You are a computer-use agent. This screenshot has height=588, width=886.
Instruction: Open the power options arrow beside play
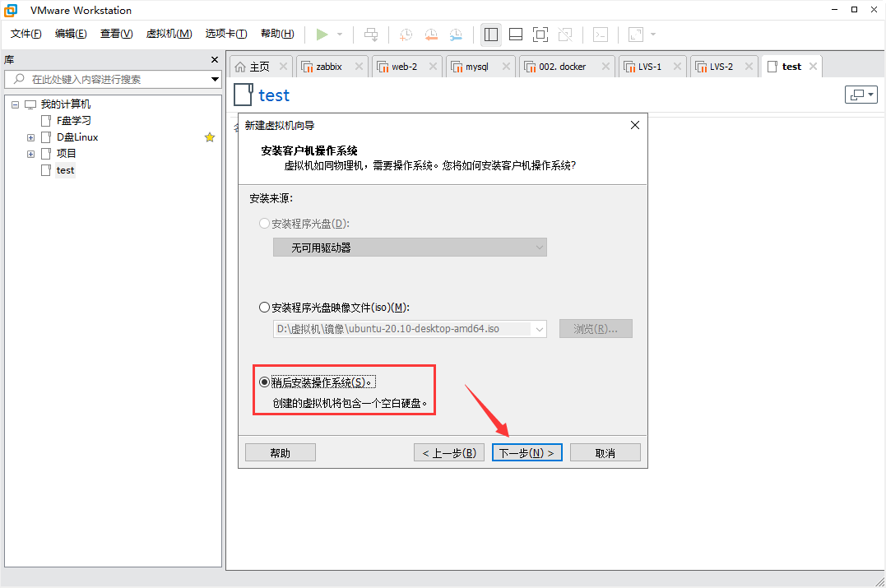(x=340, y=35)
